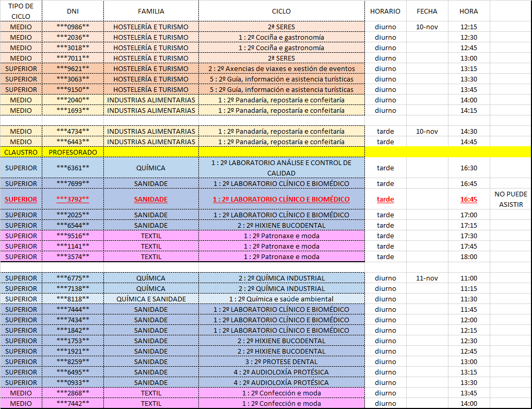Viewport: 532px width, 409px height.
Task: Select the TIPO DE CICLO header cell
Action: (x=21, y=11)
